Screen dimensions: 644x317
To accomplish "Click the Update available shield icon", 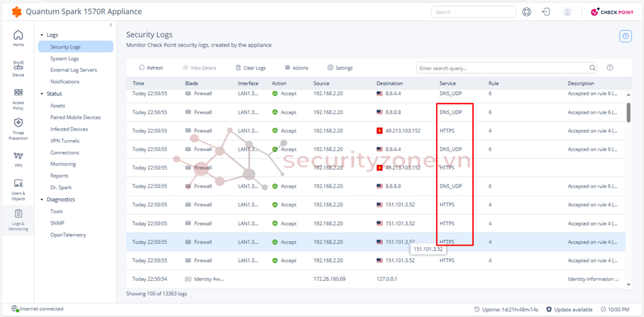I will coord(549,309).
